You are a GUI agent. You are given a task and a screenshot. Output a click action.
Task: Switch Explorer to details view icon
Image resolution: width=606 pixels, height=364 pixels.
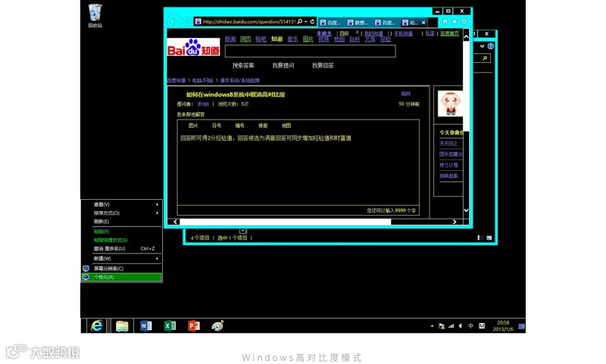pyautogui.click(x=480, y=238)
